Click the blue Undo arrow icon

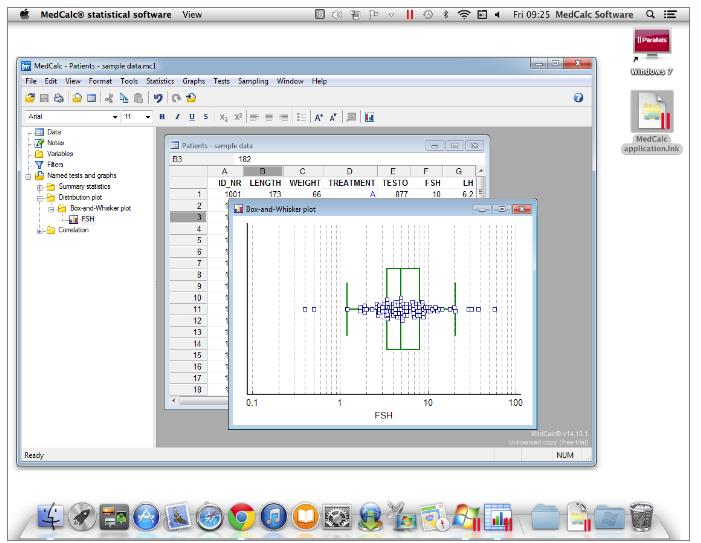click(x=158, y=98)
